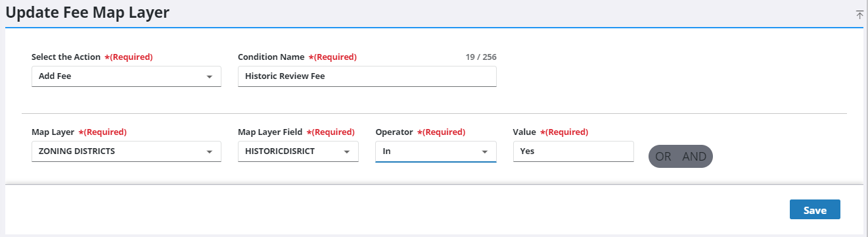
Task: Click the Value field containing Yes
Action: tap(573, 151)
